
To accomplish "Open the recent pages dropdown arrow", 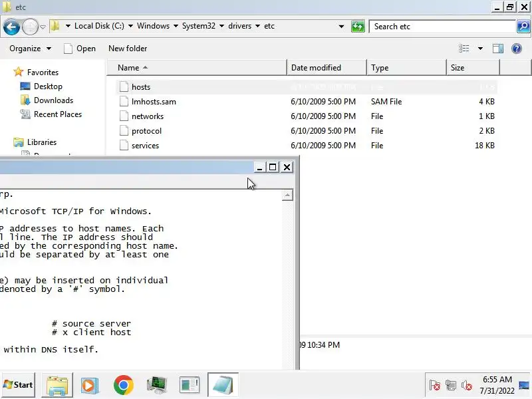I will tap(43, 27).
